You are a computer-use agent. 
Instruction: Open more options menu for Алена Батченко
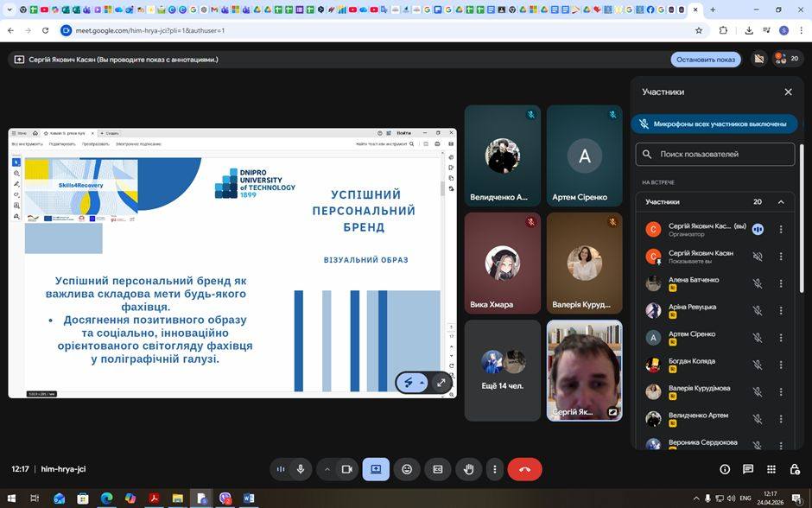coord(781,283)
